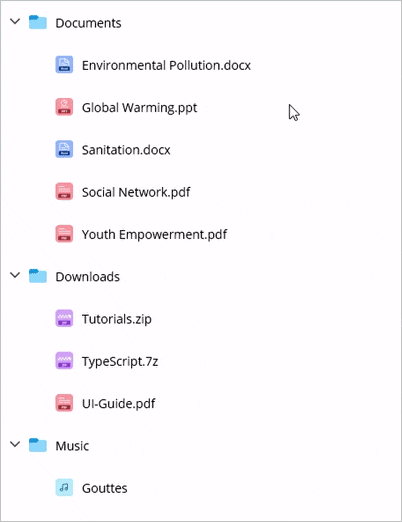Click the Global Warming.ppt presentation icon
Image resolution: width=402 pixels, height=522 pixels.
64,107
